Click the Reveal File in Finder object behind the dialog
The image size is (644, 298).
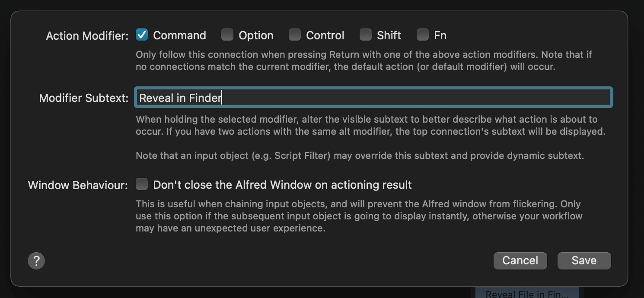(x=526, y=294)
